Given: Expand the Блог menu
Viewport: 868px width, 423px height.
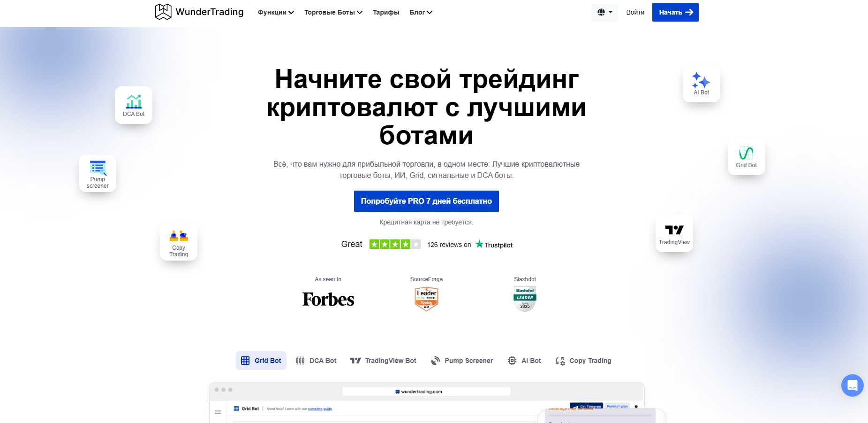Looking at the screenshot, I should [x=421, y=12].
